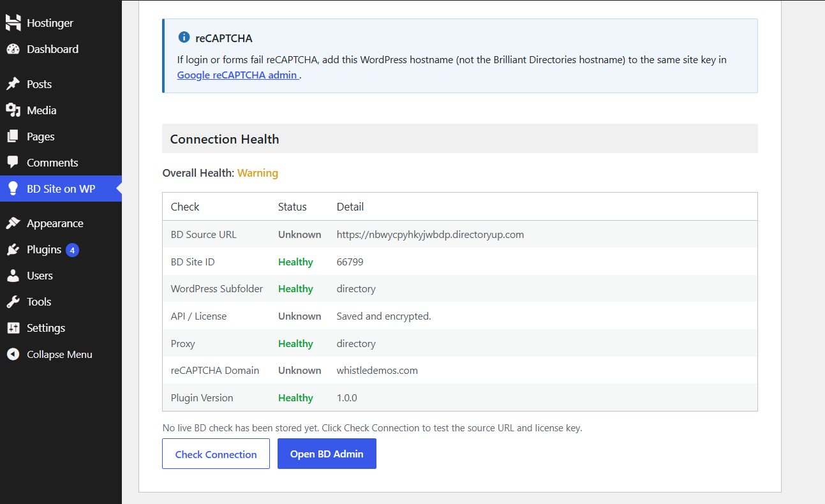Click the WordPress Subfolder check label
825x504 pixels.
tap(217, 288)
